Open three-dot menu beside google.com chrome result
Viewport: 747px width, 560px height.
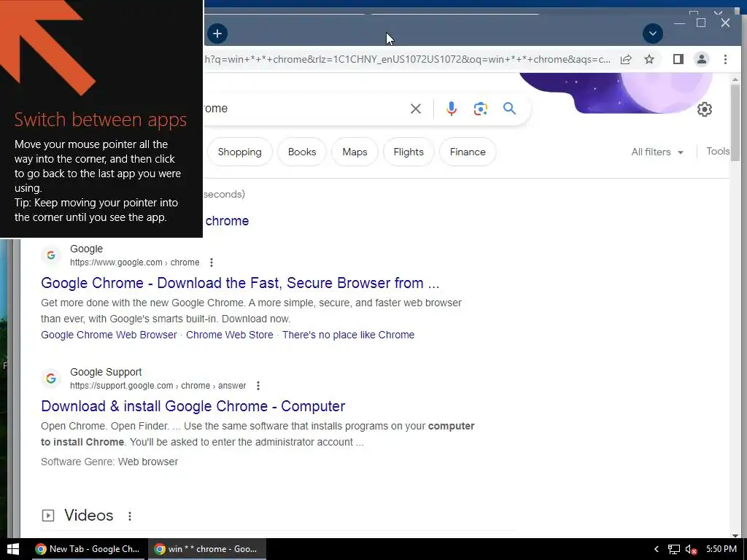[211, 262]
